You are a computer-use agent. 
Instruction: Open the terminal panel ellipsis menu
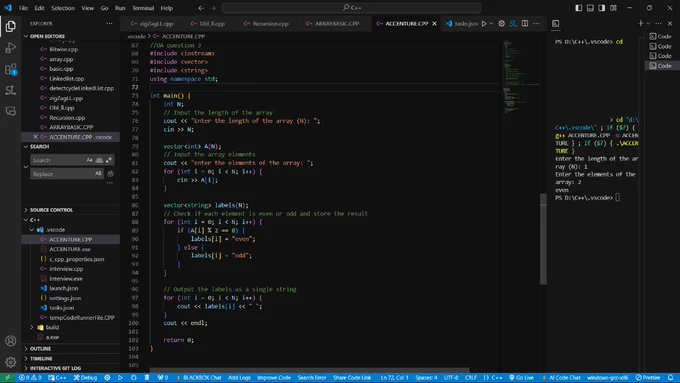pos(658,23)
